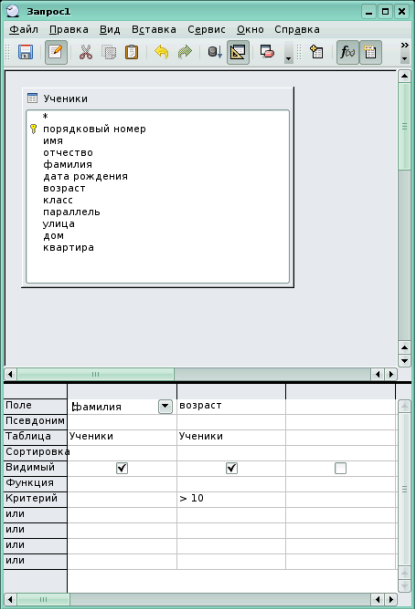The width and height of the screenshot is (415, 609).
Task: Uncheck Visible box for возраст column
Action: (232, 468)
